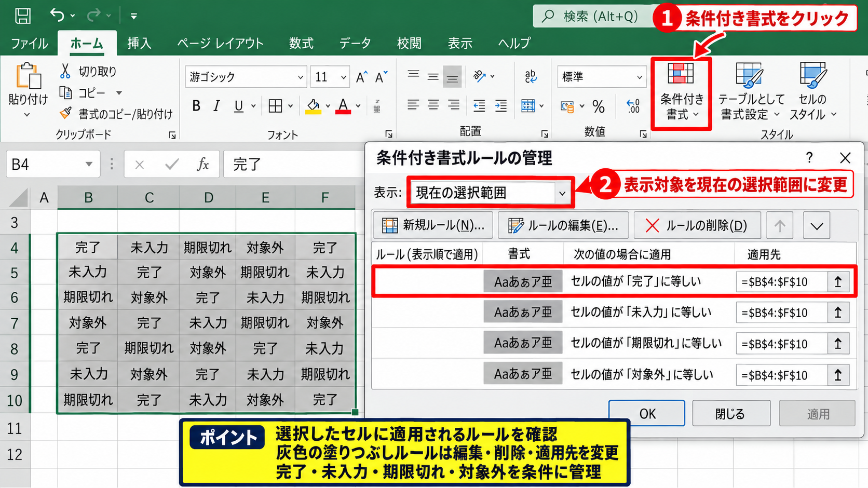Image resolution: width=868 pixels, height=488 pixels.
Task: Click the ルールの編集(E)... button
Action: [x=563, y=225]
